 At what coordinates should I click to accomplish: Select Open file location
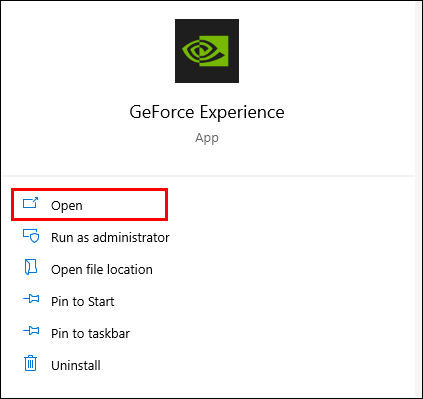pos(102,270)
